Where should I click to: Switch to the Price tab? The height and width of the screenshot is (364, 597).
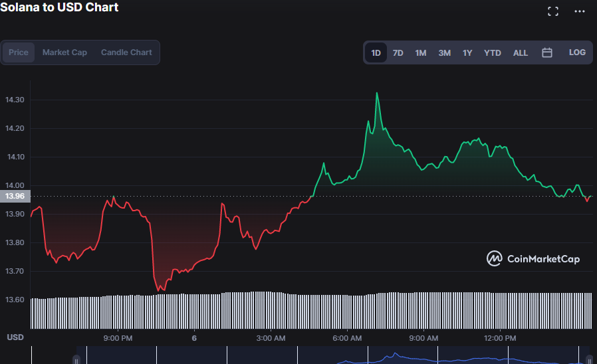pyautogui.click(x=19, y=52)
